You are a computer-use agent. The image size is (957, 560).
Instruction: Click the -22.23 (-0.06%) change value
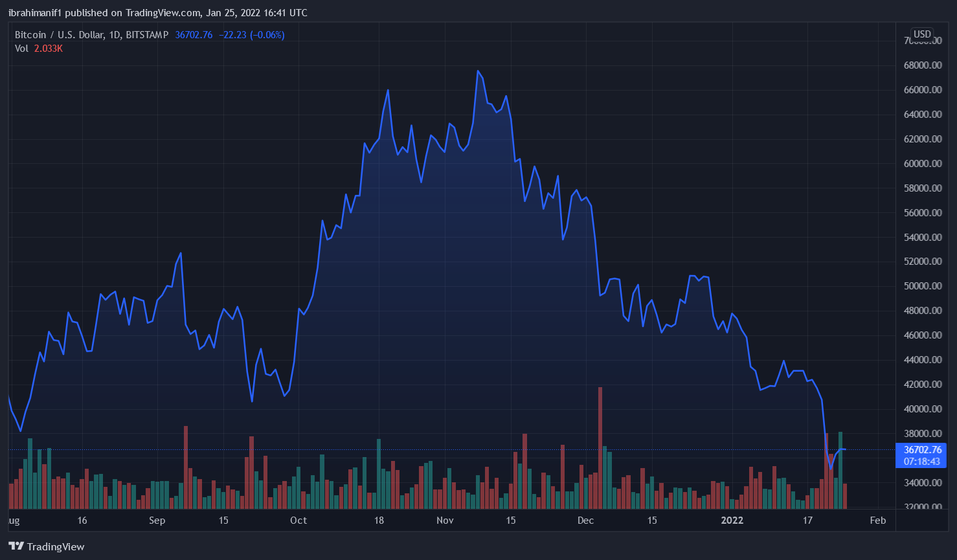click(251, 35)
